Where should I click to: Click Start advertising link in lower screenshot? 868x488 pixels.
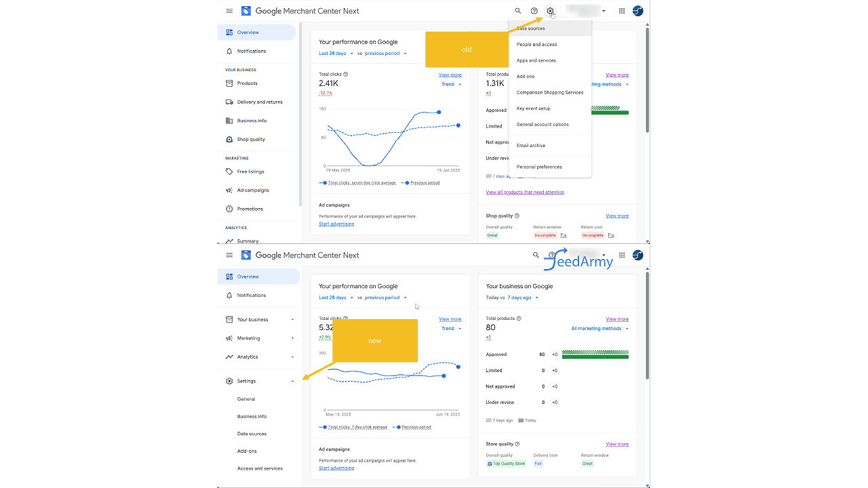coord(336,468)
